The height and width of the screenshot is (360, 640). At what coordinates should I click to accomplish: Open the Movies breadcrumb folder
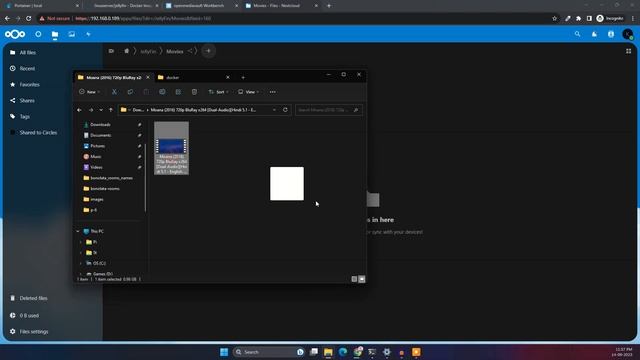pos(175,51)
